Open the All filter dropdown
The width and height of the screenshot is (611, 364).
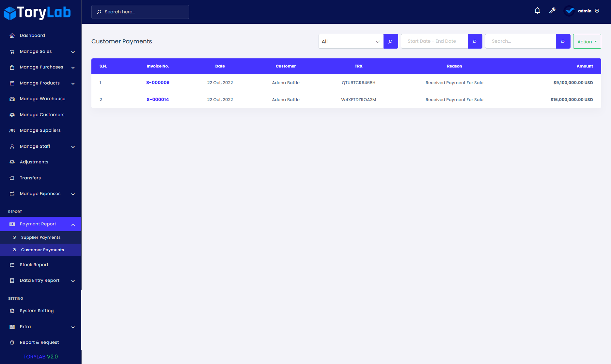[351, 41]
